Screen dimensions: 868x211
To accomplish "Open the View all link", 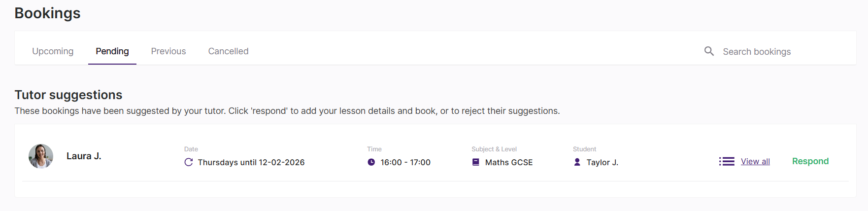I will [755, 161].
